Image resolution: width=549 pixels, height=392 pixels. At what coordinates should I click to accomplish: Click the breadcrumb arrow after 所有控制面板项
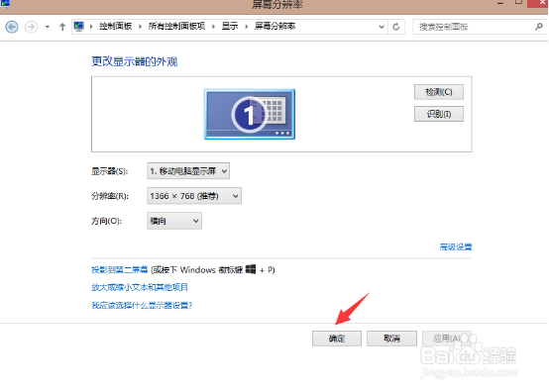[x=213, y=27]
